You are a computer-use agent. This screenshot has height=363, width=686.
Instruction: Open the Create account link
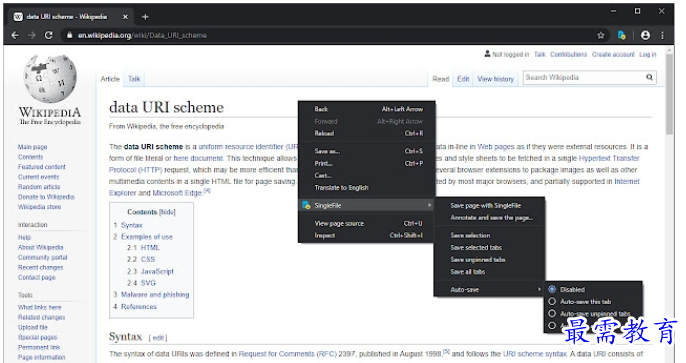(613, 55)
